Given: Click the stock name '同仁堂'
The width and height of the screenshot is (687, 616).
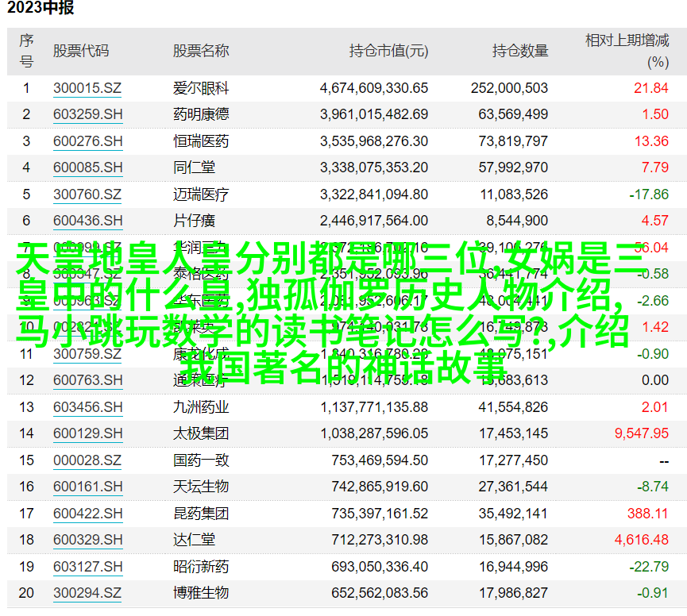Looking at the screenshot, I should (x=194, y=167).
